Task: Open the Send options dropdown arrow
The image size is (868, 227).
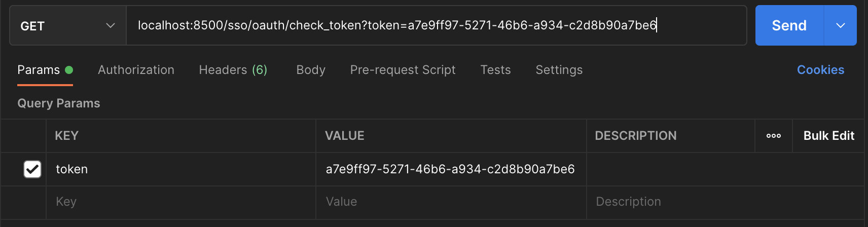Action: (840, 25)
